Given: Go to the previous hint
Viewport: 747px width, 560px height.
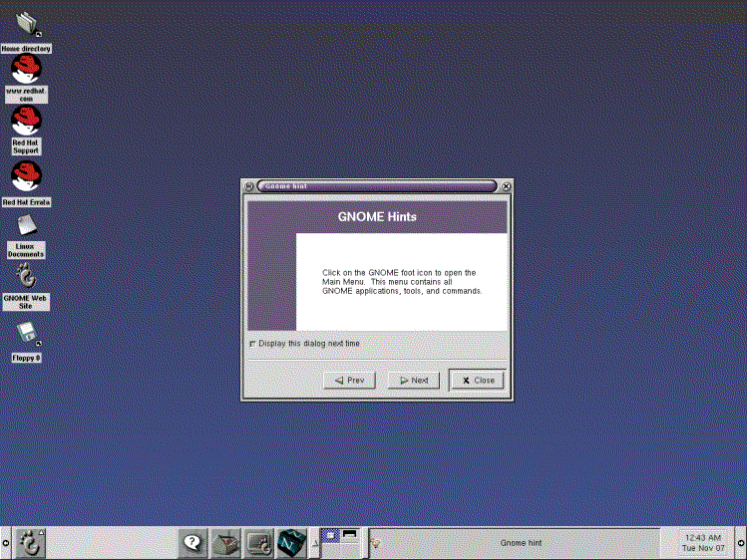Looking at the screenshot, I should click(350, 381).
